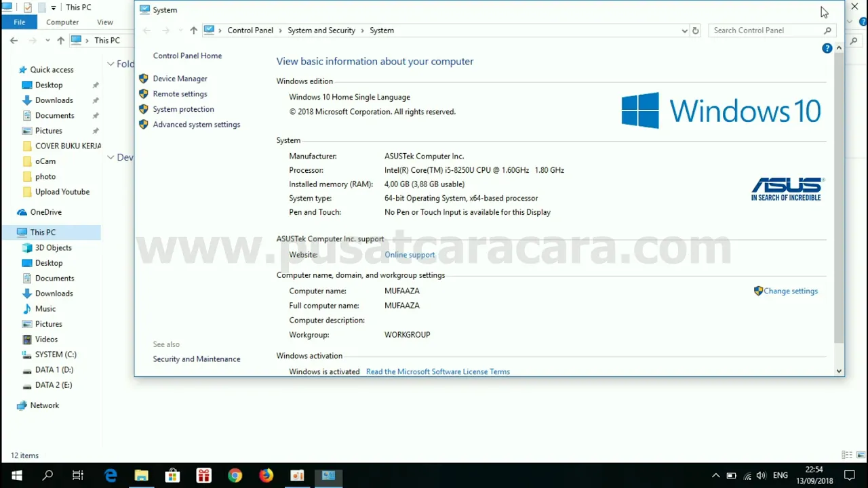
Task: Open recent locations dropdown in This PC
Action: tap(47, 41)
